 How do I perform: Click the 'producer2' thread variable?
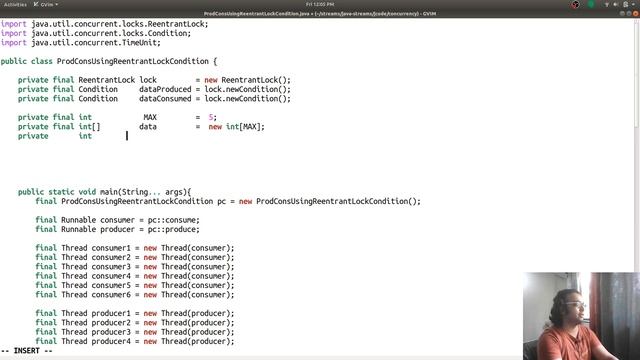click(111, 323)
